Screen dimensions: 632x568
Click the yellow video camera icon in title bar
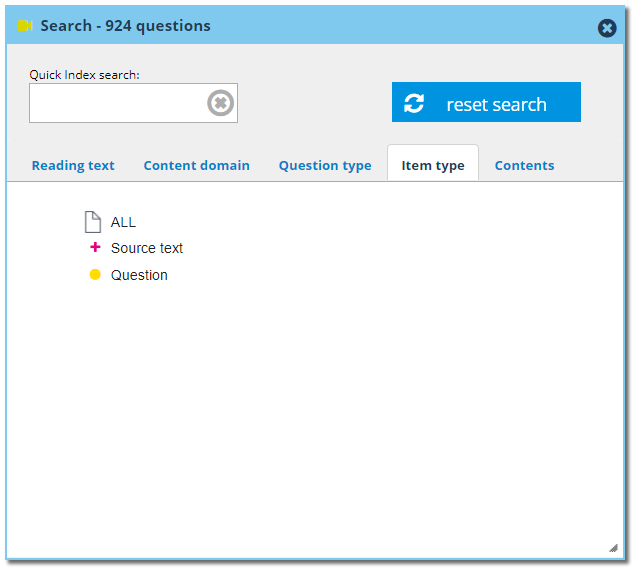click(x=24, y=26)
